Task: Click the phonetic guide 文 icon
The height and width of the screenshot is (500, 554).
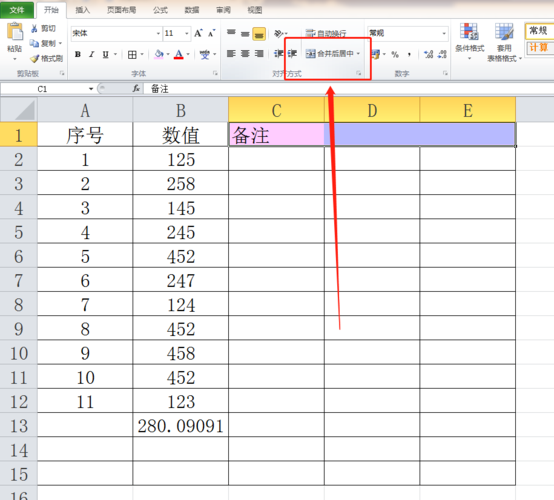Action: point(205,54)
